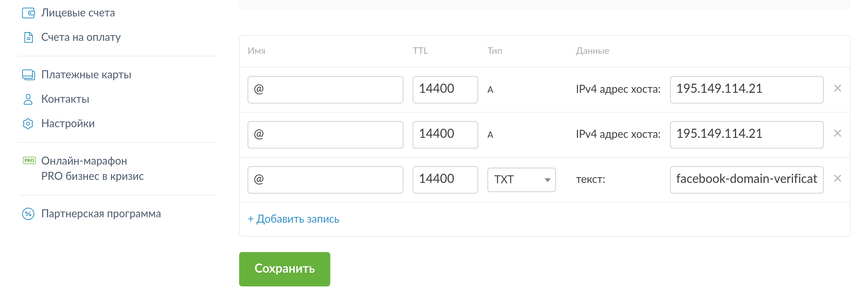Go to Партнерская программа section

(101, 214)
